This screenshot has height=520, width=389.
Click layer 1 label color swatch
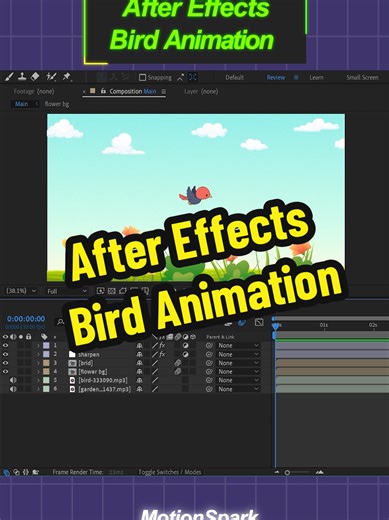(x=46, y=346)
